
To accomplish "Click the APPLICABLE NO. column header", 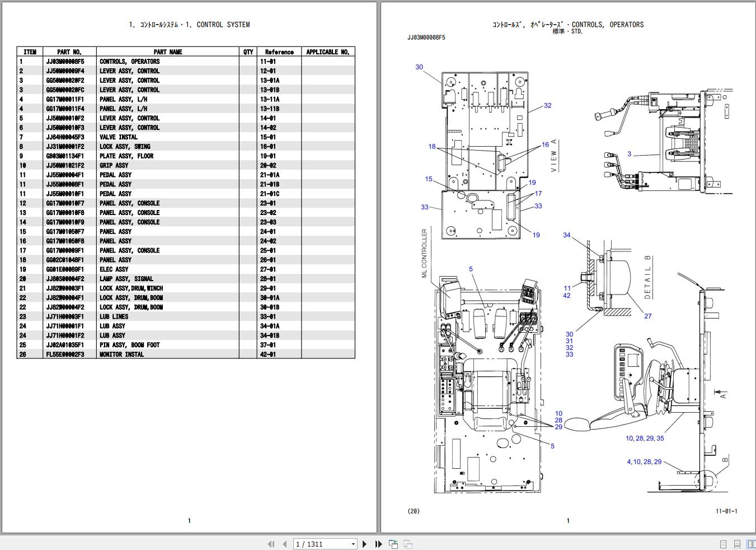I will click(x=328, y=52).
